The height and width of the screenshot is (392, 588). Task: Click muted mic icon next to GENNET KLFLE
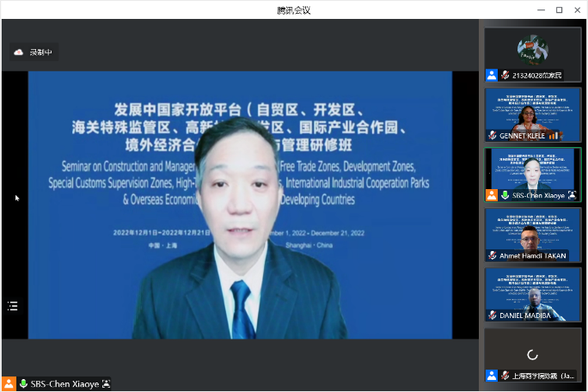click(493, 136)
